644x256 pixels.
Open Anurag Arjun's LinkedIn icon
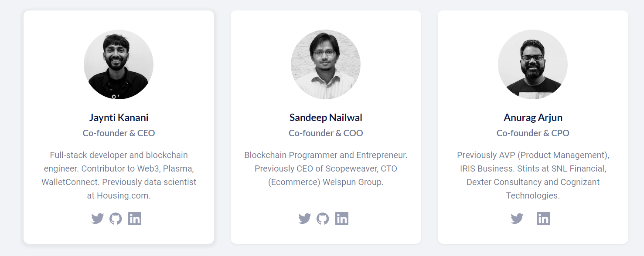(x=543, y=219)
